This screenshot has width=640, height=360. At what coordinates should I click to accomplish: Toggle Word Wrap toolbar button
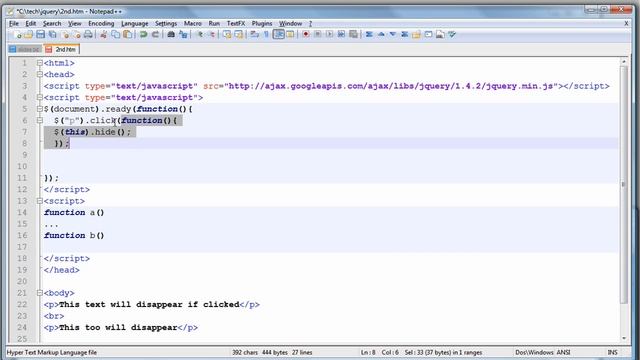tap(254, 35)
